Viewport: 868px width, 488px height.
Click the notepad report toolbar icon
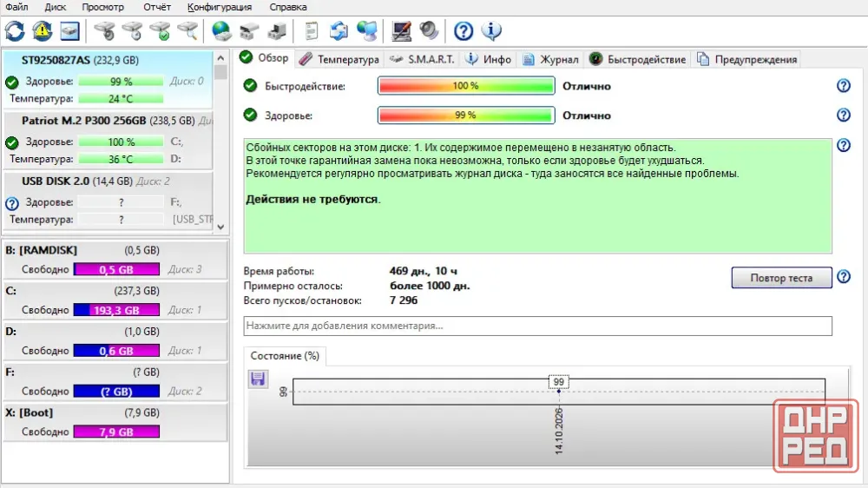coord(311,31)
